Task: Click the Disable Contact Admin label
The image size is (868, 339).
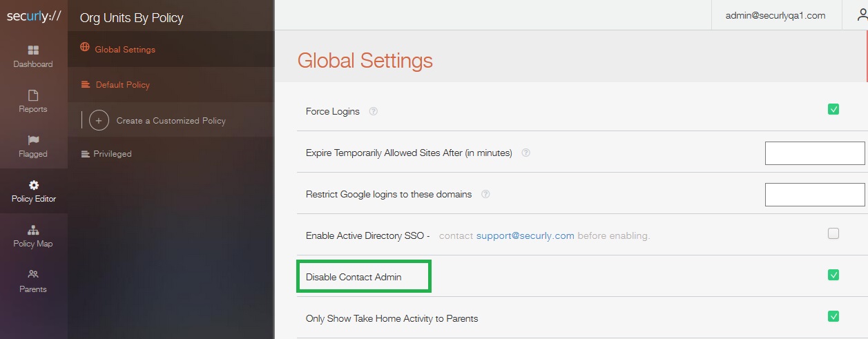Action: click(354, 277)
